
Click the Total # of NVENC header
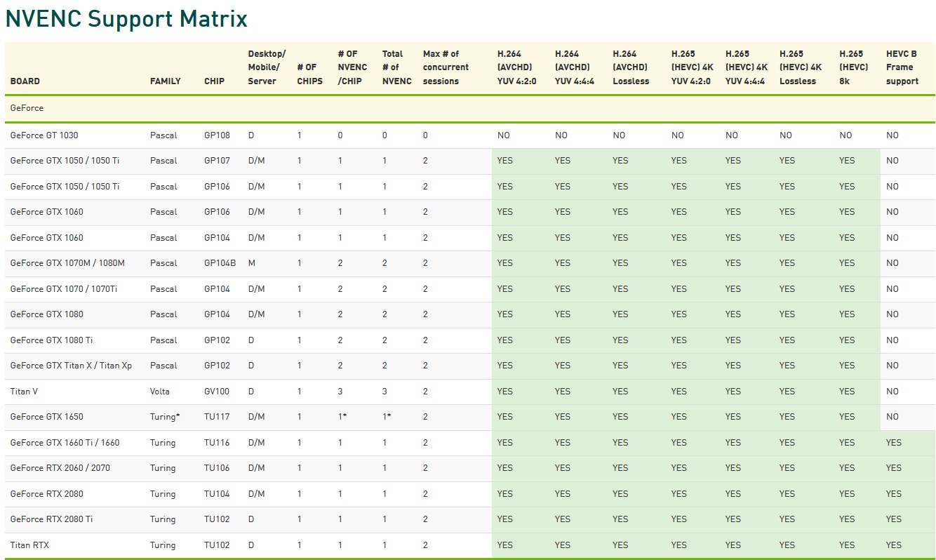pyautogui.click(x=397, y=67)
